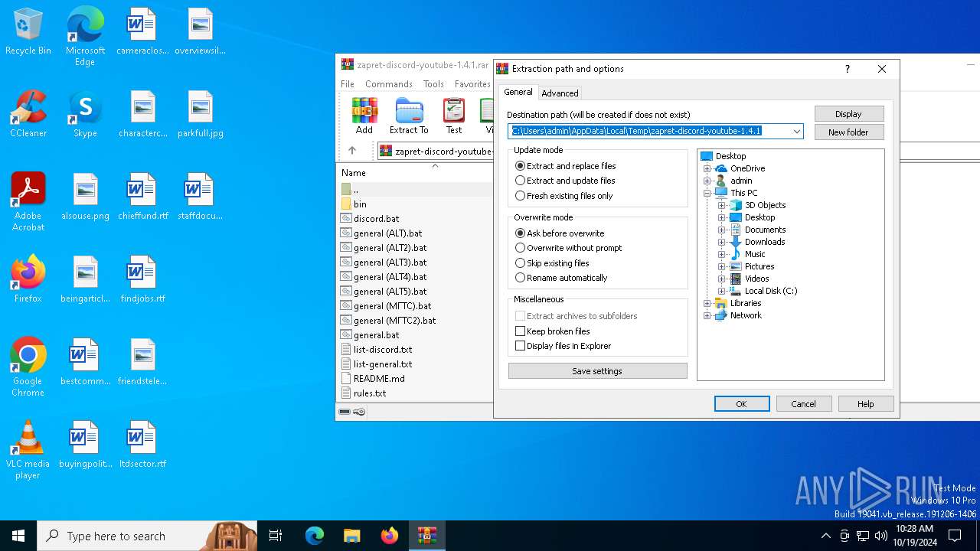The width and height of the screenshot is (980, 551).
Task: Select the bin folder in archive list
Action: point(360,204)
